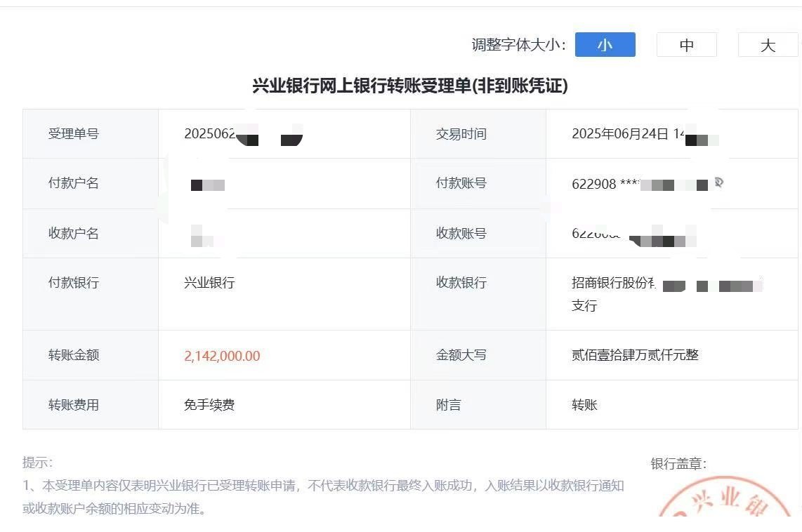
Task: Click the 受理单号 label cell
Action: (x=91, y=134)
